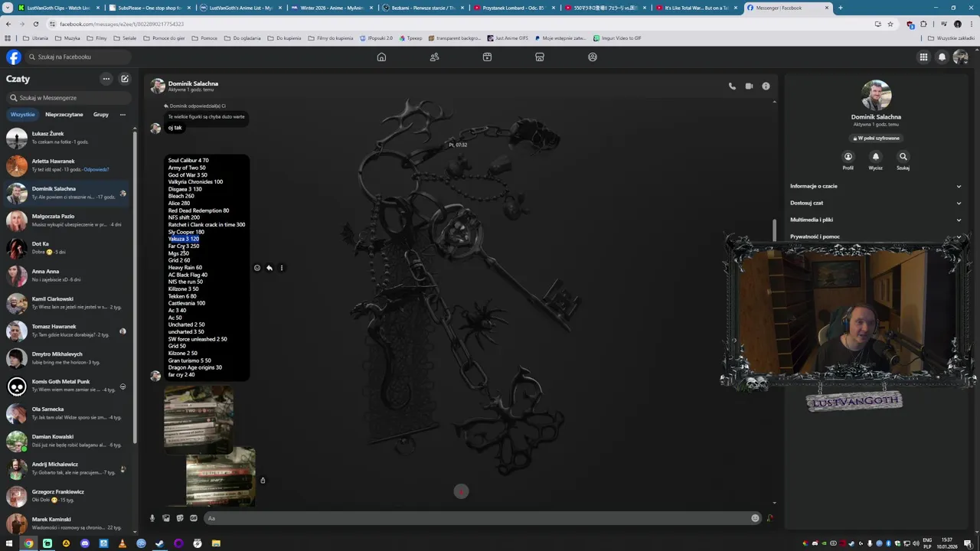
Task: Open chat with Tomasz Hawranek
Action: coord(67,331)
